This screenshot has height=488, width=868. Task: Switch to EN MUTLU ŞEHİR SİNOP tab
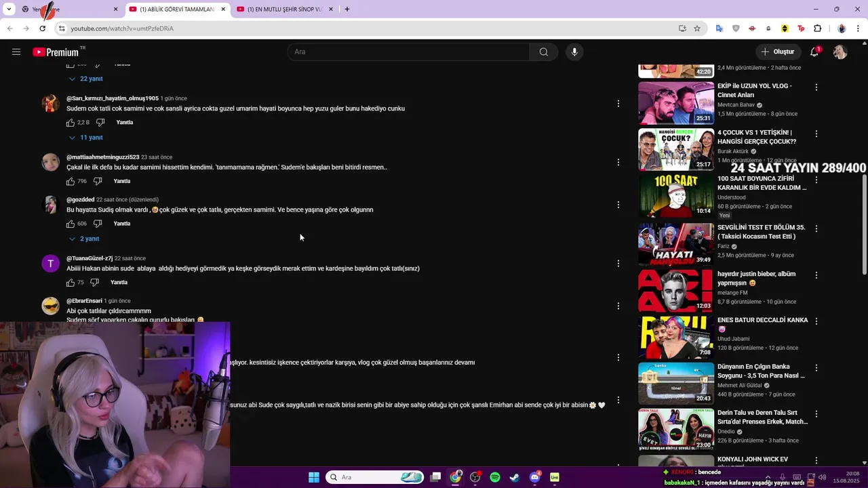(285, 9)
